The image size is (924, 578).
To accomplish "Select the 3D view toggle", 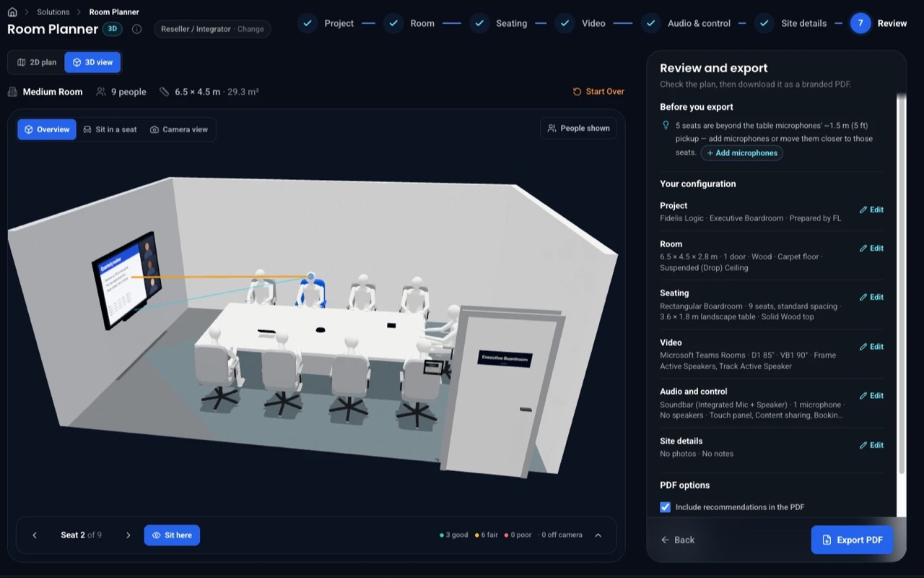I will coord(92,62).
